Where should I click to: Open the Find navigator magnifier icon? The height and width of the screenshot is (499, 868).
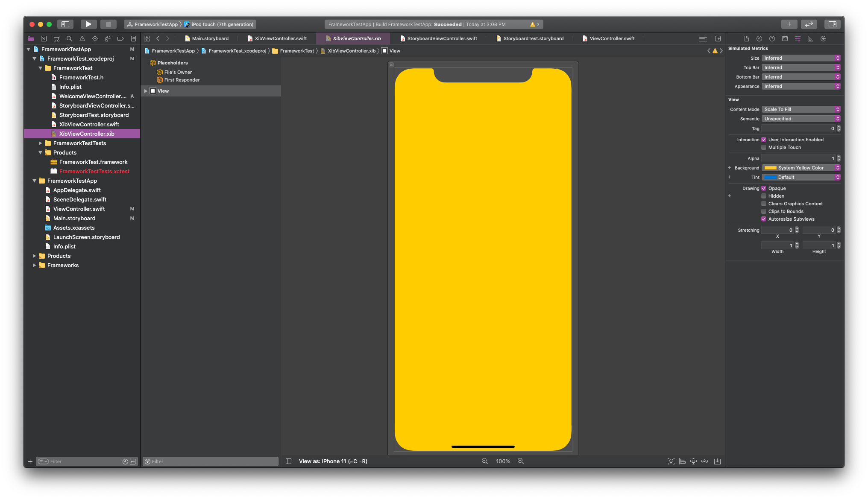pyautogui.click(x=69, y=38)
